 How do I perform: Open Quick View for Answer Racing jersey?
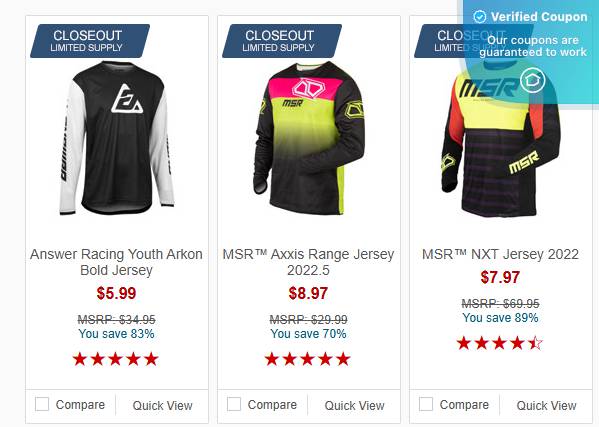coord(162,405)
